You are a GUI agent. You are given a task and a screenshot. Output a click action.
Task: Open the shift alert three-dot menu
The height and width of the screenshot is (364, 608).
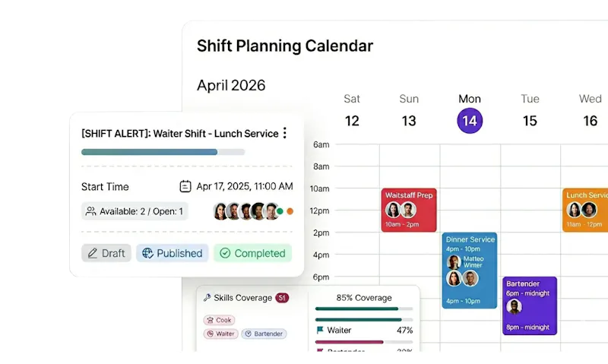click(284, 133)
